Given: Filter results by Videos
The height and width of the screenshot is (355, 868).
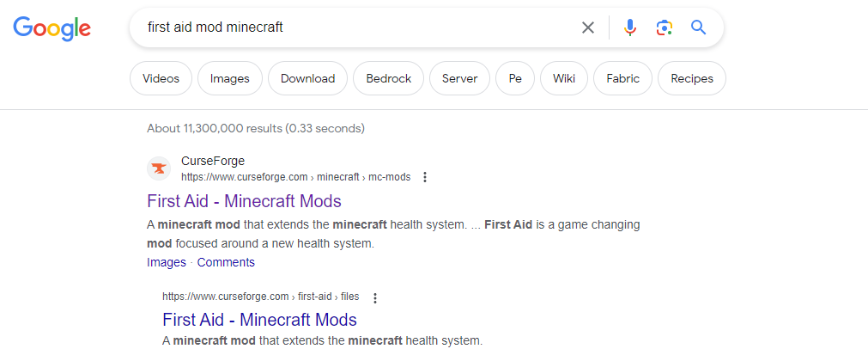Looking at the screenshot, I should [x=161, y=78].
